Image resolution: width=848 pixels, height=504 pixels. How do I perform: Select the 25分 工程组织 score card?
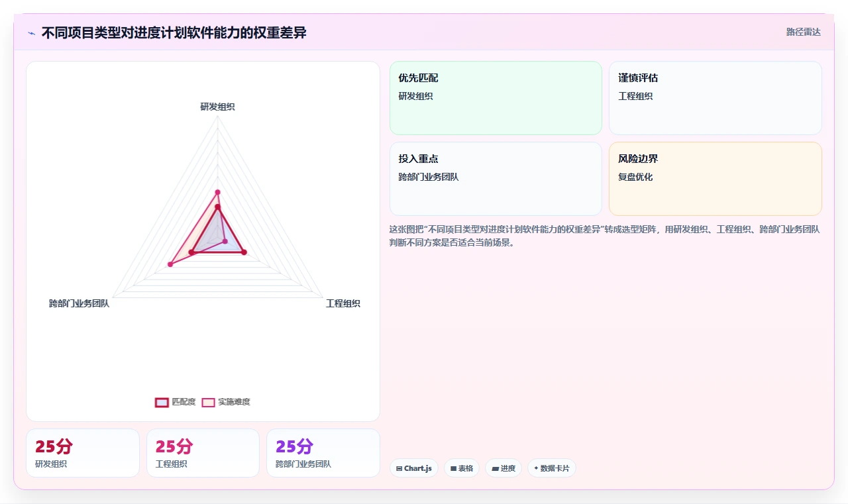203,453
